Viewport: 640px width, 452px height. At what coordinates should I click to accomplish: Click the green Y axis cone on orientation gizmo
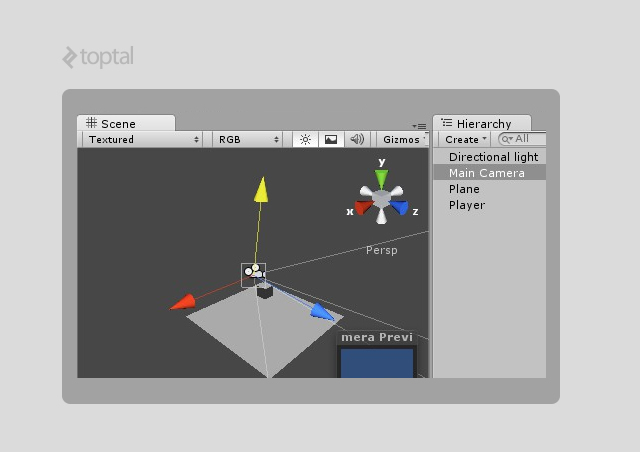coord(381,179)
